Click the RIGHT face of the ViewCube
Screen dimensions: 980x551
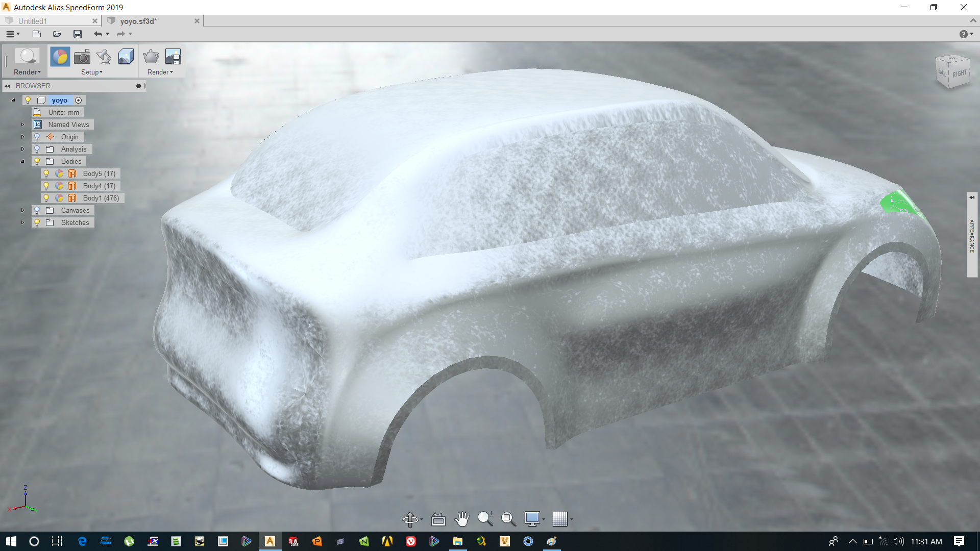959,73
